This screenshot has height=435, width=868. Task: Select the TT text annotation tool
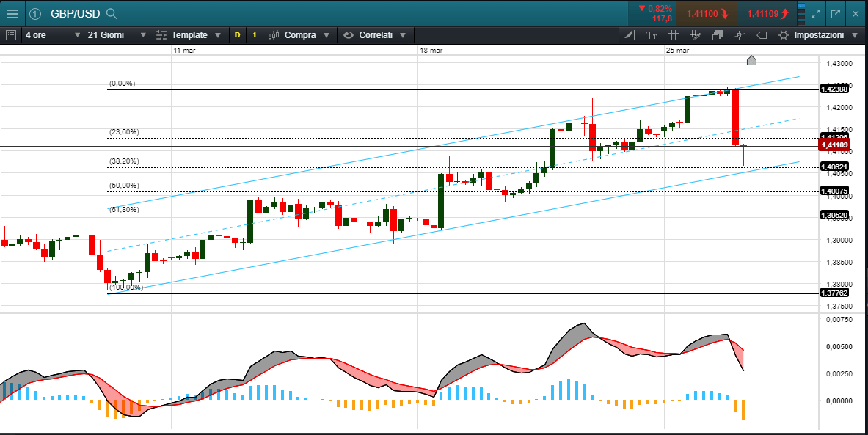tap(652, 35)
